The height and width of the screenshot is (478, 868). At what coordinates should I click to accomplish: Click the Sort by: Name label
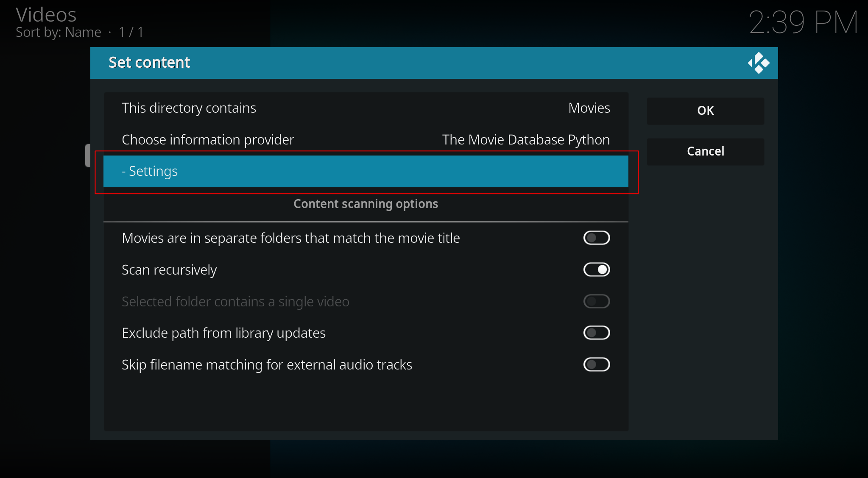(x=59, y=32)
